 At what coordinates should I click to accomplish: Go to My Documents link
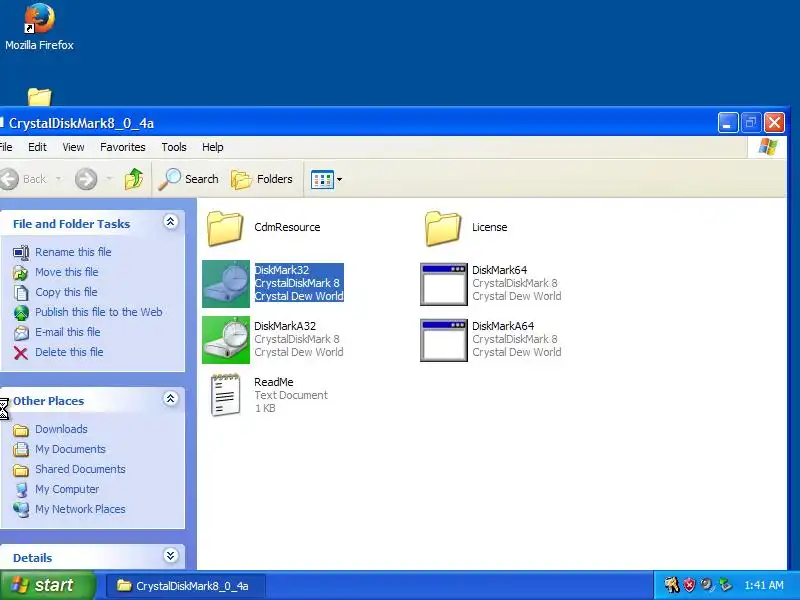(70, 449)
